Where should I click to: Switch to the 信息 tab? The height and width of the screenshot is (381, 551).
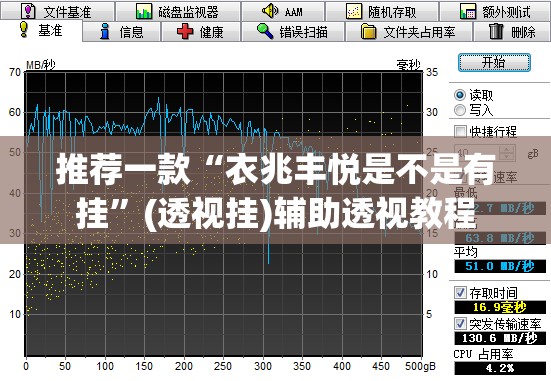pyautogui.click(x=122, y=32)
